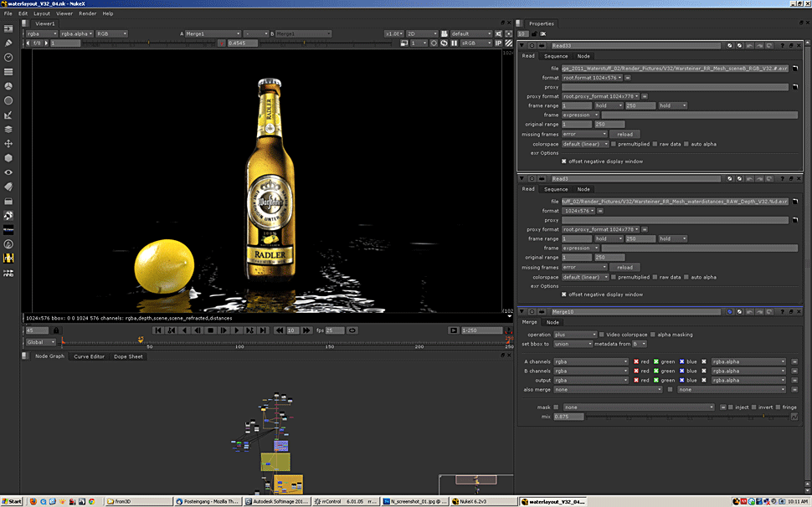The height and width of the screenshot is (507, 812).
Task: Switch to the Curve Editor tab
Action: tap(89, 356)
